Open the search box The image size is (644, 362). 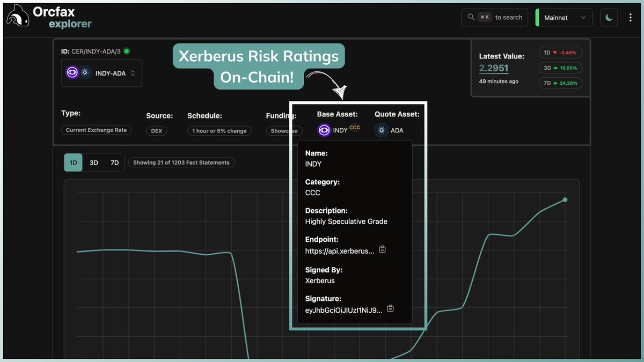(494, 17)
